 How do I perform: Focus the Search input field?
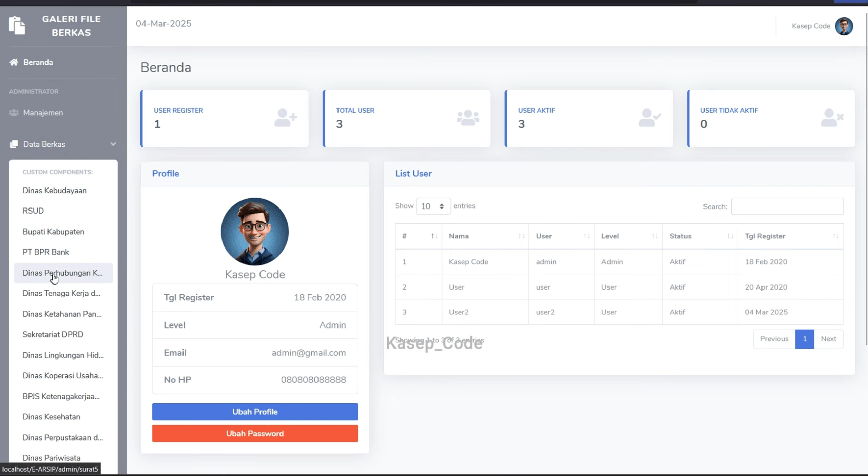[787, 206]
